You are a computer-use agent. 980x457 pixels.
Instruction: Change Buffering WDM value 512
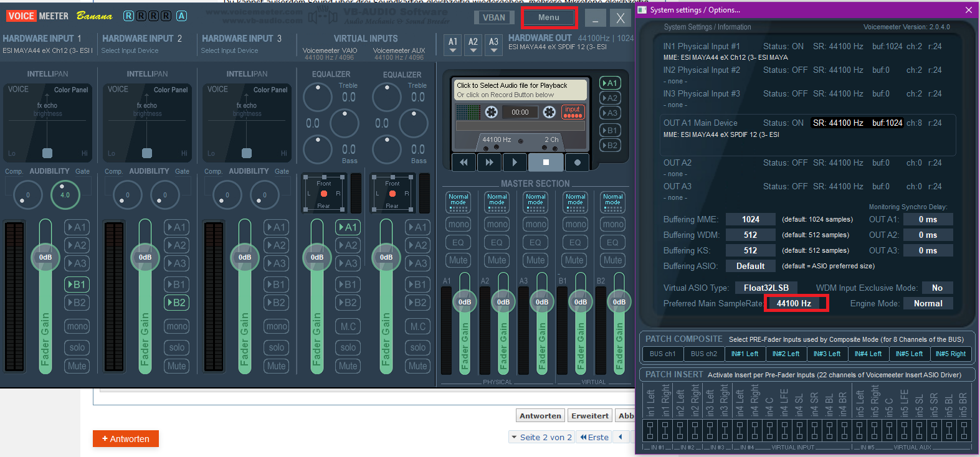pyautogui.click(x=751, y=235)
